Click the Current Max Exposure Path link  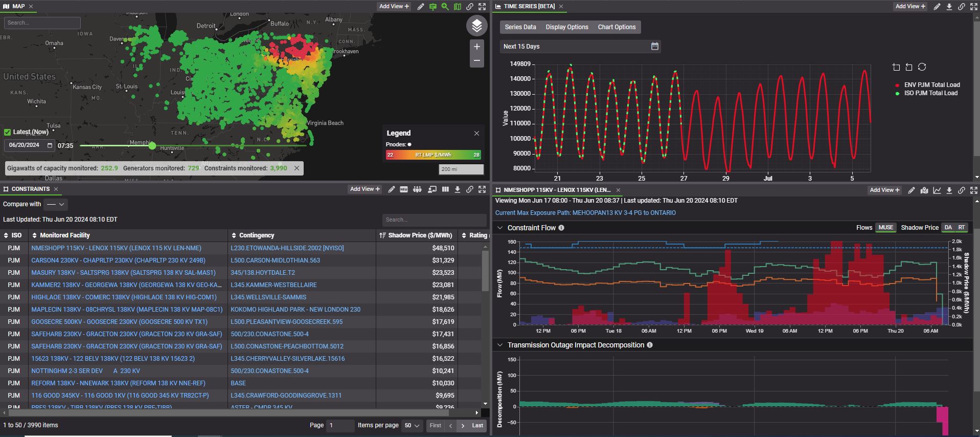coord(585,213)
